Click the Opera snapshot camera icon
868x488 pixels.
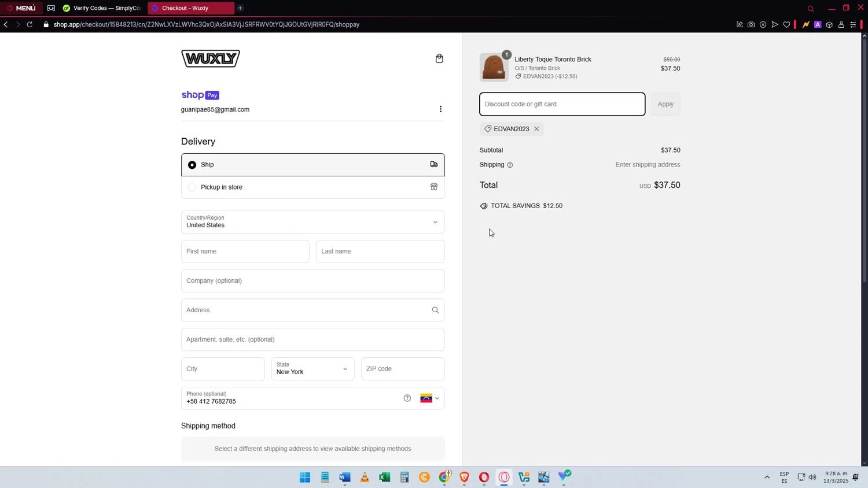[x=751, y=25]
